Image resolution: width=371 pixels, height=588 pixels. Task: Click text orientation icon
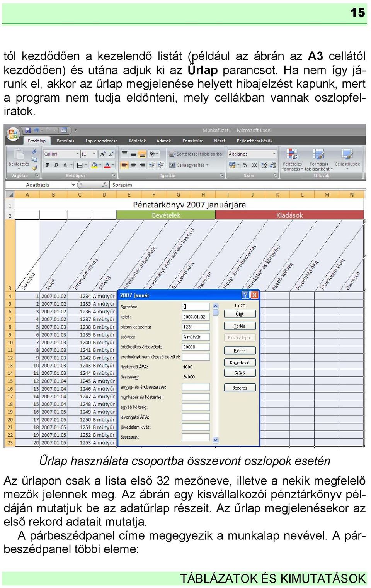pos(153,154)
